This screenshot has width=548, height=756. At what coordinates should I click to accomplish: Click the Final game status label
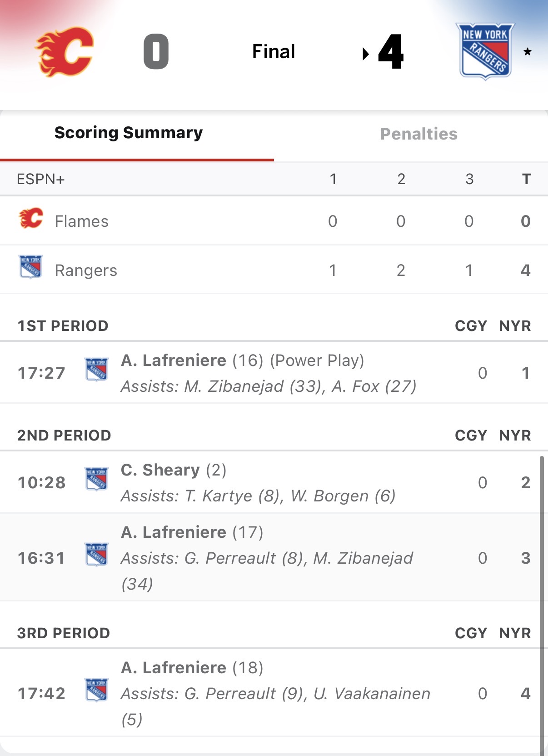[x=274, y=52]
